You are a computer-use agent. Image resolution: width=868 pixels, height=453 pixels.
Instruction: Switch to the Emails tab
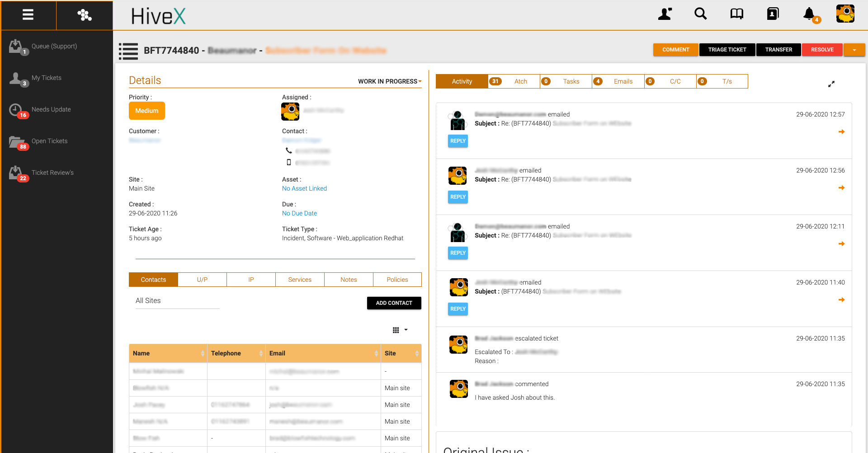623,81
